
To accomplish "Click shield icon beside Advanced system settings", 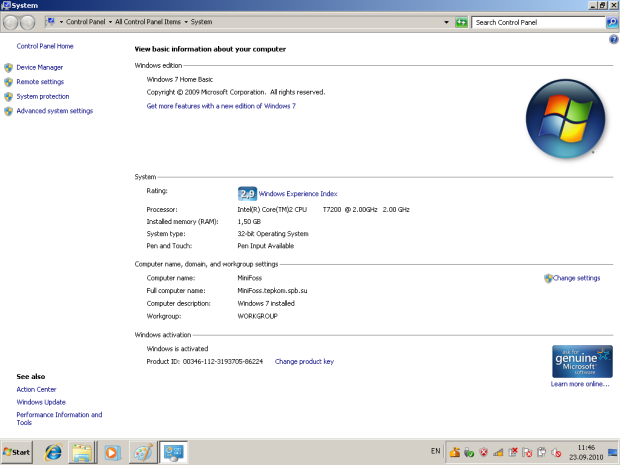I will tap(9, 112).
